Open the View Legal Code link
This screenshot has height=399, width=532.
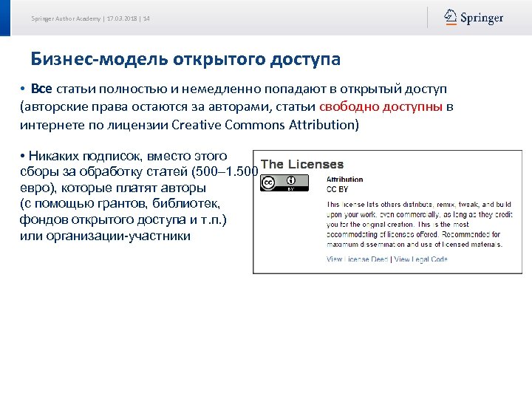[x=420, y=259]
